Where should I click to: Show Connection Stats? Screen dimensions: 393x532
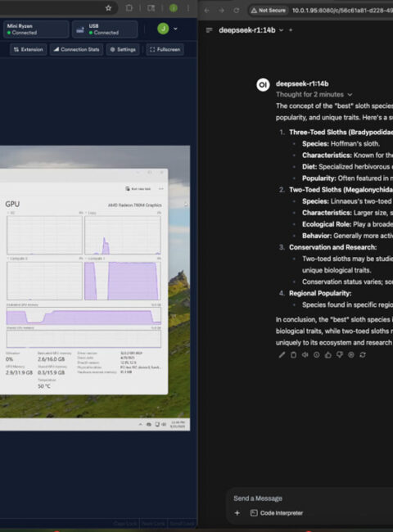coord(77,50)
